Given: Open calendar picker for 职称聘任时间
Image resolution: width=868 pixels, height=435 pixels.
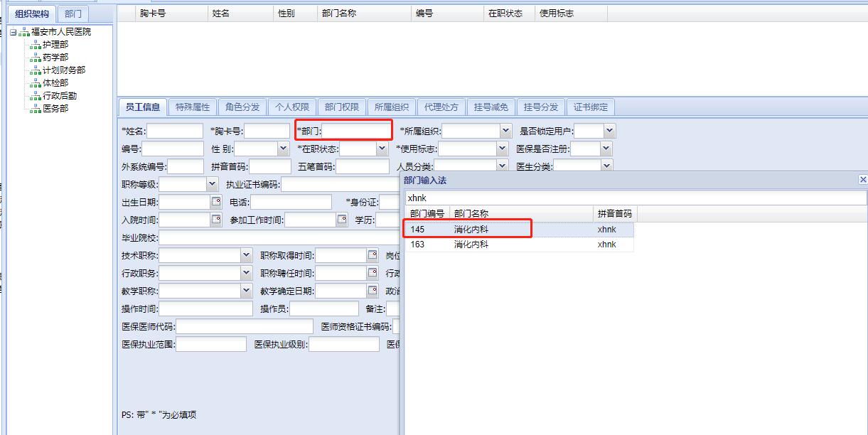Looking at the screenshot, I should click(372, 273).
